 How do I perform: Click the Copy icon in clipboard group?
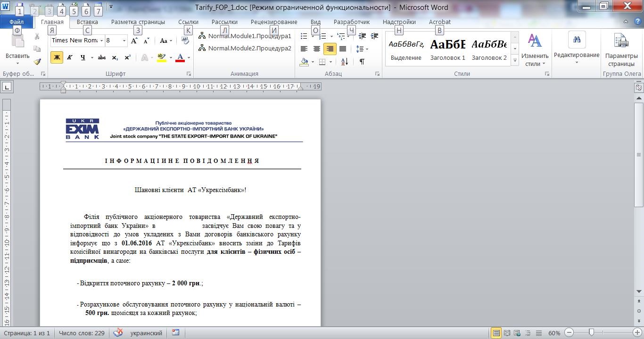coord(37,49)
